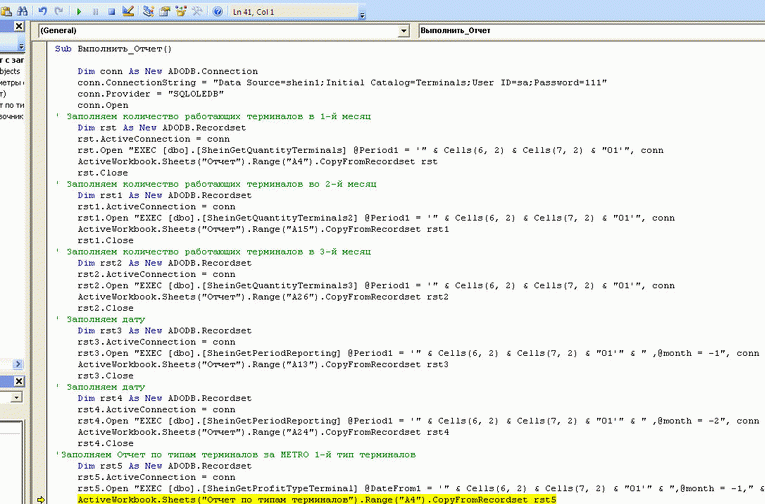Toggle Design Mode icon

click(128, 11)
